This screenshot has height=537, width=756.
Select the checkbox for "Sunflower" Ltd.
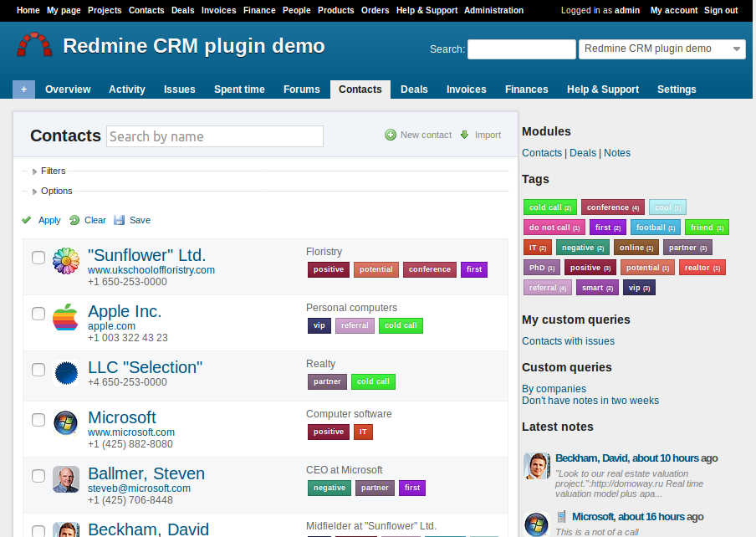coord(38,258)
